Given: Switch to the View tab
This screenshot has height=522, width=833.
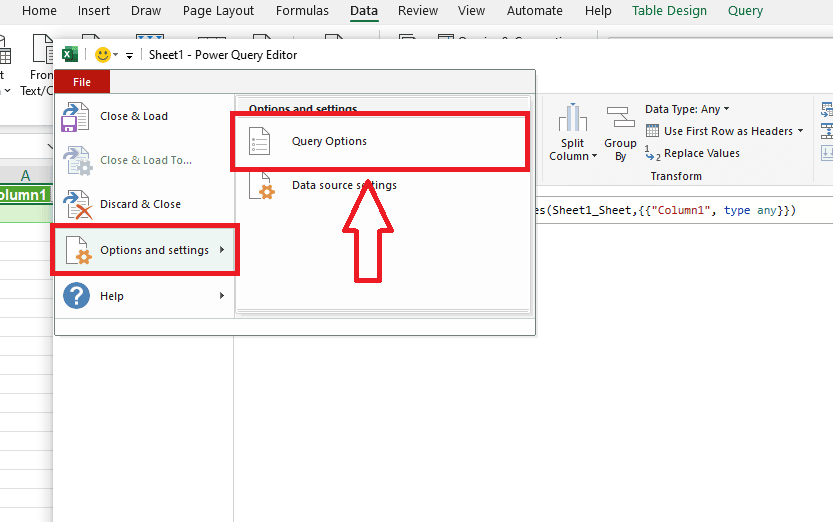Looking at the screenshot, I should click(471, 11).
